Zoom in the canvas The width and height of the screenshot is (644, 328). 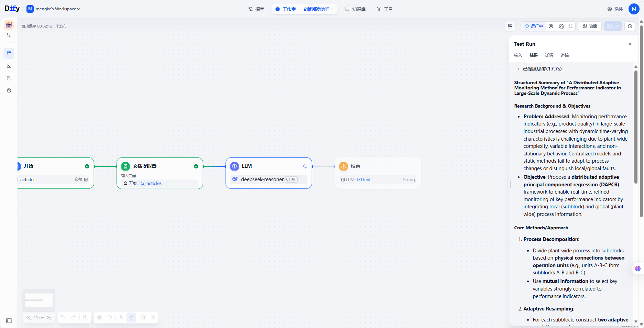[x=49, y=318]
